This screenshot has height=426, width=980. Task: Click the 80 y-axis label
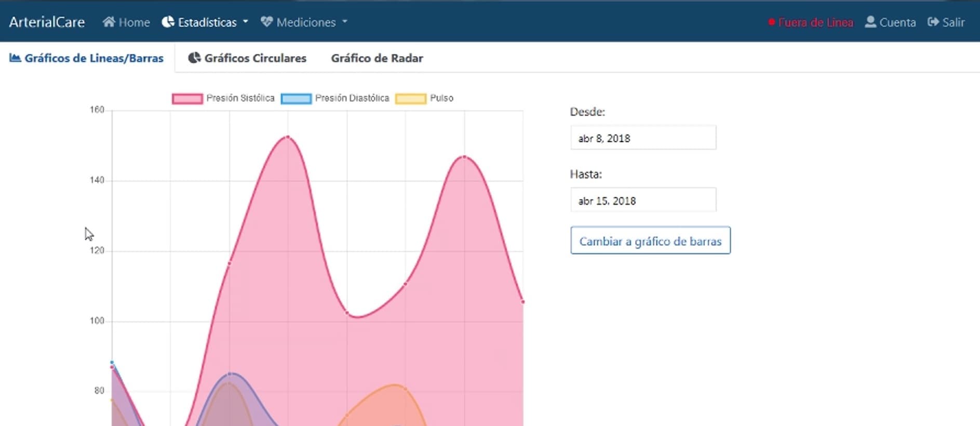tap(99, 391)
